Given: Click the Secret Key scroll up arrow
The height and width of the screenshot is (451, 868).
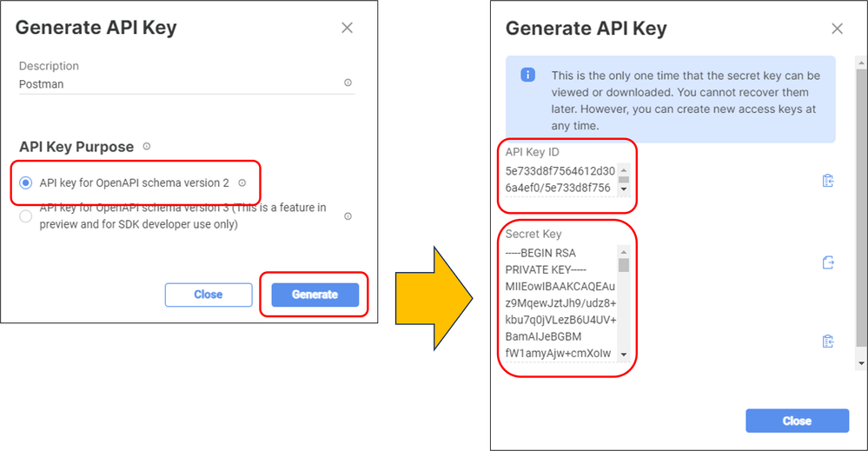Looking at the screenshot, I should 624,252.
